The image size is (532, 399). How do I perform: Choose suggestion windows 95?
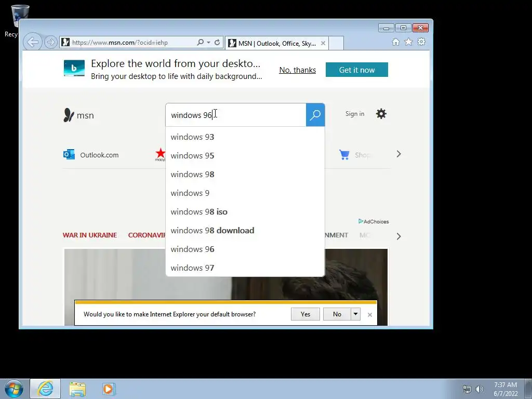pyautogui.click(x=245, y=155)
